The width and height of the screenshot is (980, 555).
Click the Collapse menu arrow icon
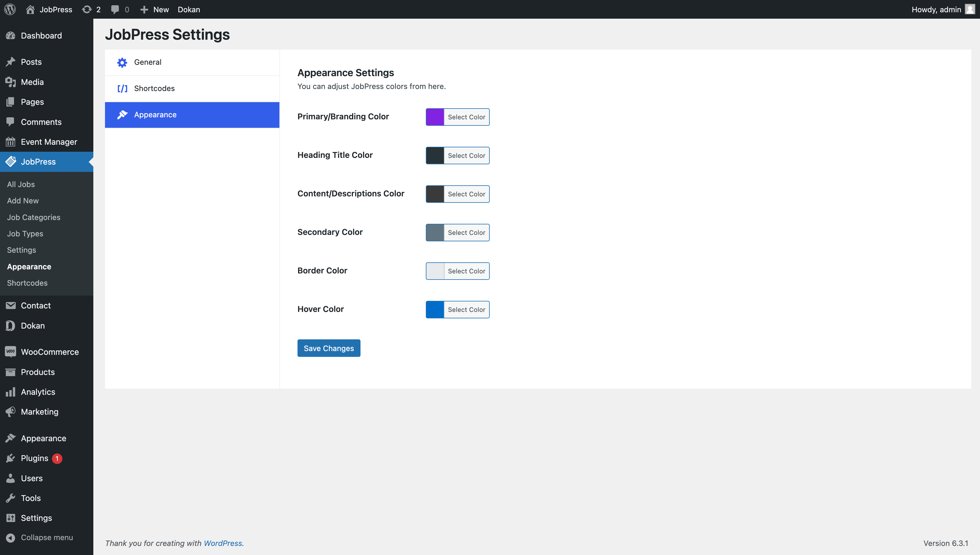click(11, 537)
